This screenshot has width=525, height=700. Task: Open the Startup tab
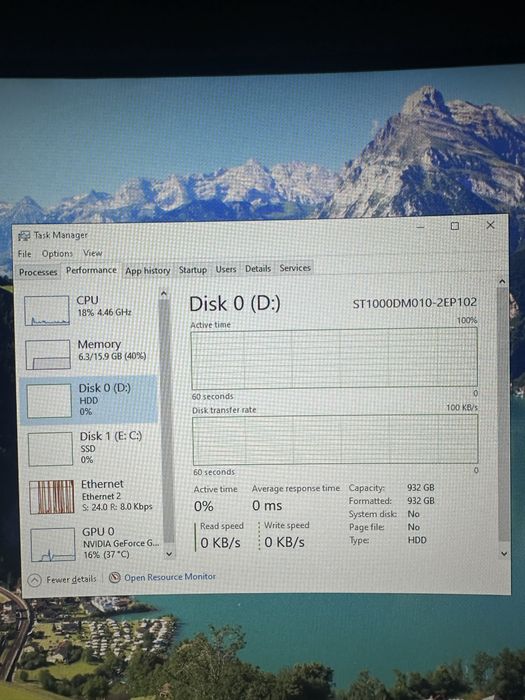(193, 270)
